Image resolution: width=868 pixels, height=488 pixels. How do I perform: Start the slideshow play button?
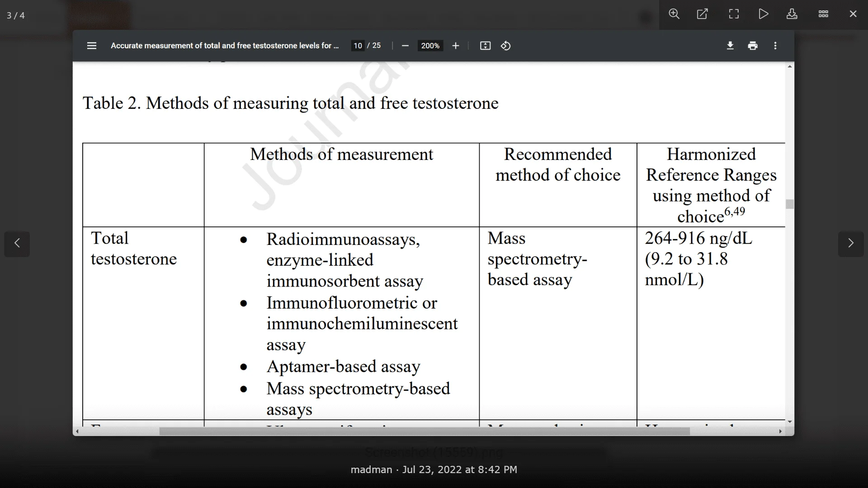tap(764, 14)
